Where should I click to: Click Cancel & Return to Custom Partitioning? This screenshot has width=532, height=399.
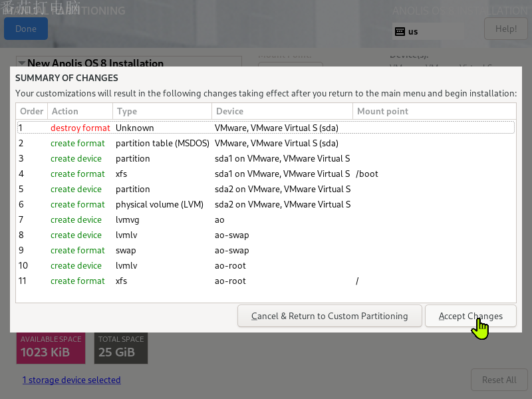pos(329,316)
